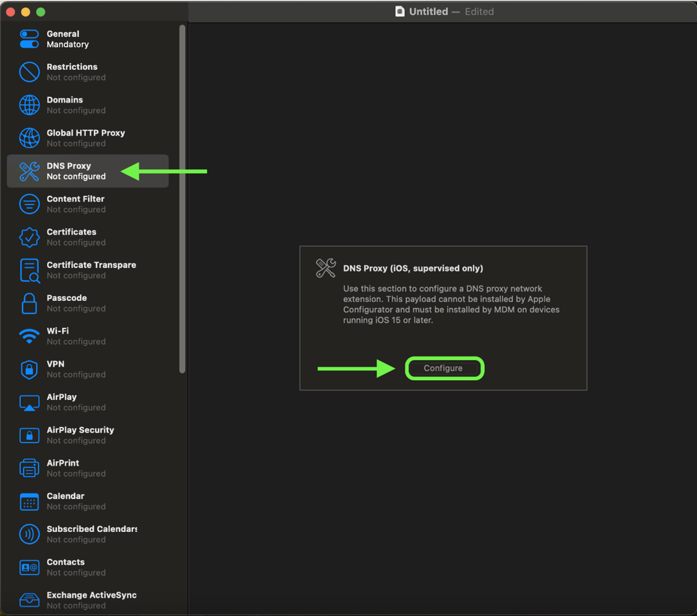Image resolution: width=697 pixels, height=616 pixels.
Task: Click the AirPrint printer icon
Action: [x=29, y=468]
